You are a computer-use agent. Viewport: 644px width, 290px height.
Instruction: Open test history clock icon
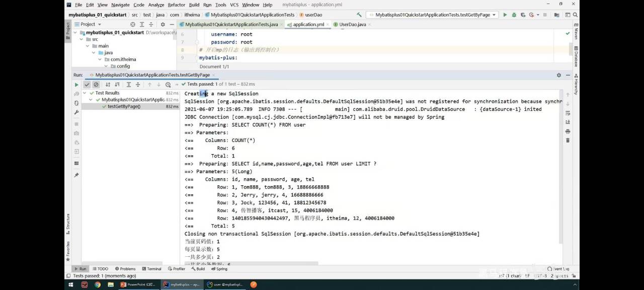(168, 85)
